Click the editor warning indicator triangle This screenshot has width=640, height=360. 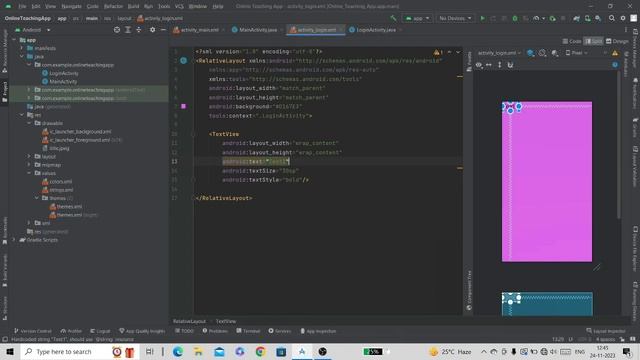436,52
